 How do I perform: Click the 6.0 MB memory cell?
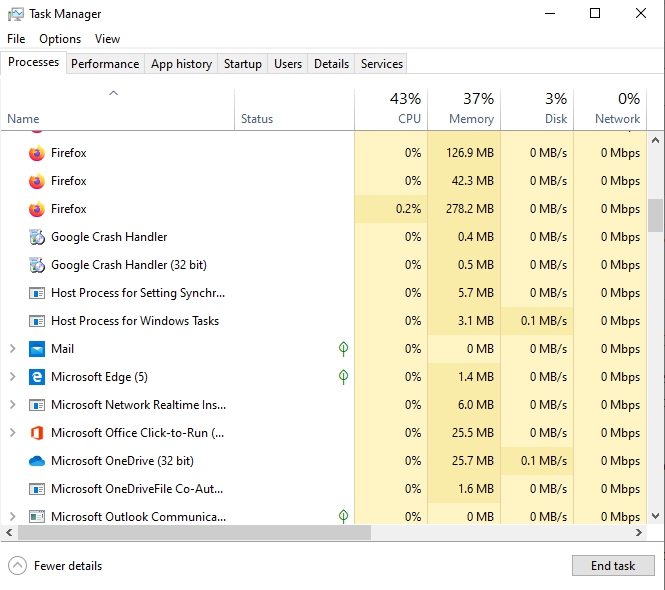tap(464, 405)
